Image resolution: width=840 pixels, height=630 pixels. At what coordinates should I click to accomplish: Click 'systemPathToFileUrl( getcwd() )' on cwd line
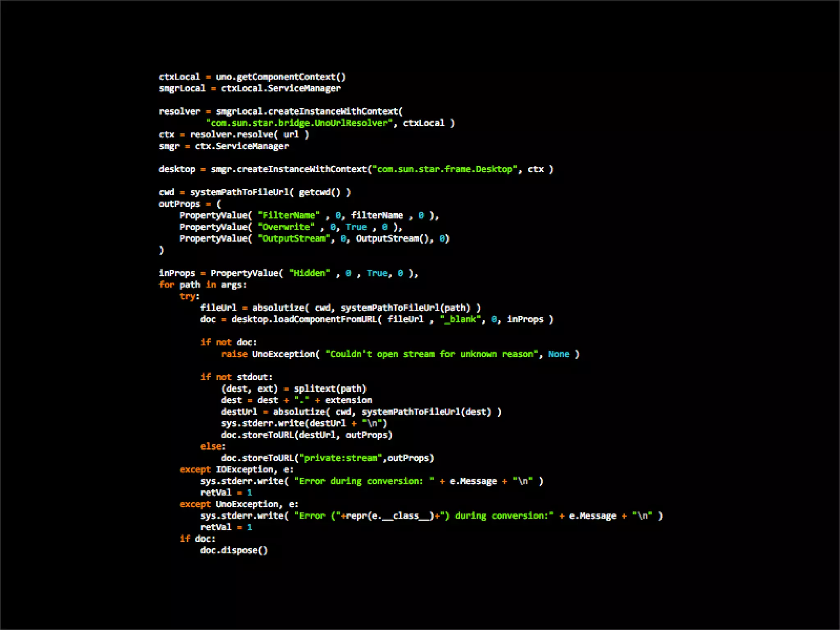tap(270, 192)
